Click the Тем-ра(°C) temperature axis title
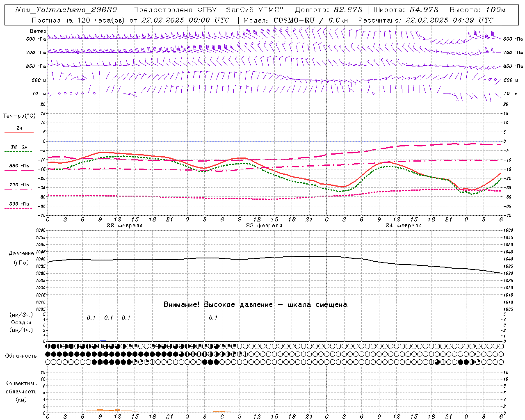The height and width of the screenshot is (420, 525). pos(19,116)
